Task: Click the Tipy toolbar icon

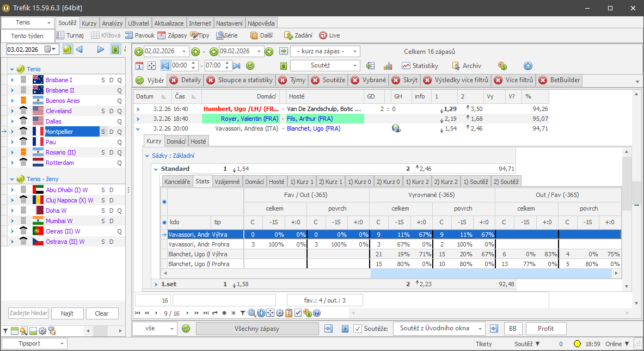Action: 200,35
